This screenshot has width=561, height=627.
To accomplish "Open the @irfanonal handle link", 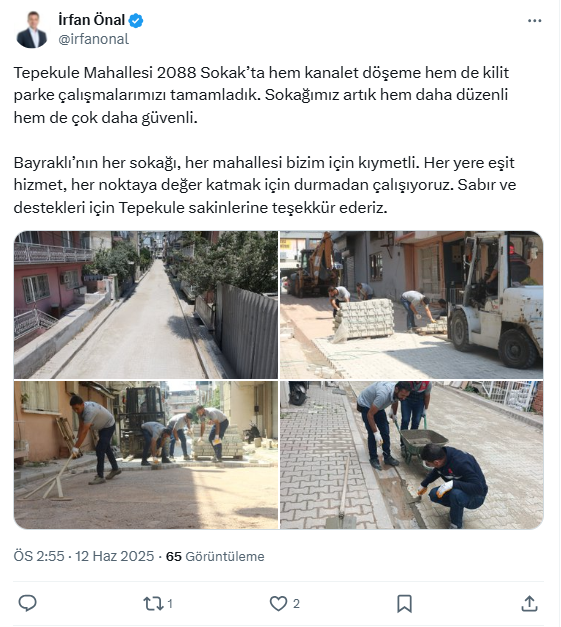I will (x=94, y=39).
